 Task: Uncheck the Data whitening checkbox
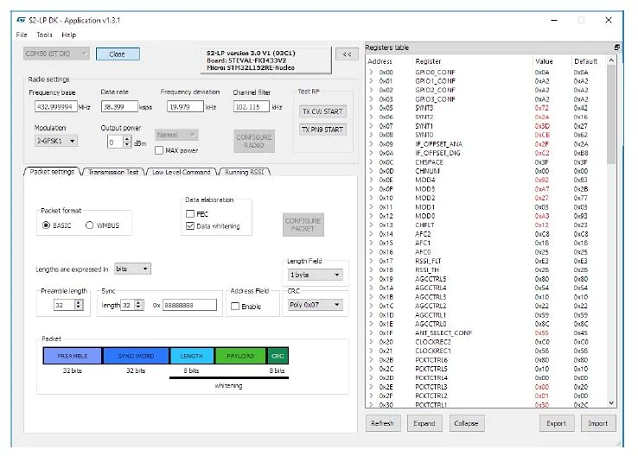[x=190, y=226]
